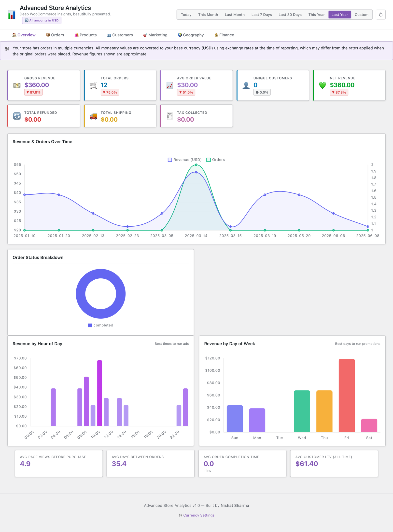The image size is (393, 532).
Task: Click the Net Revenue green heart icon
Action: pos(323,85)
